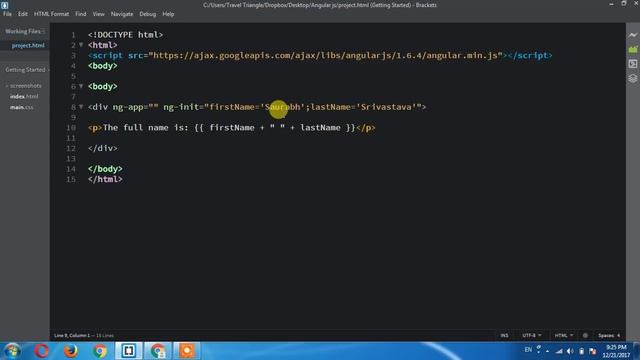Place cursor in 'Srivastava' on line 8
The image size is (640, 360).
click(x=386, y=107)
